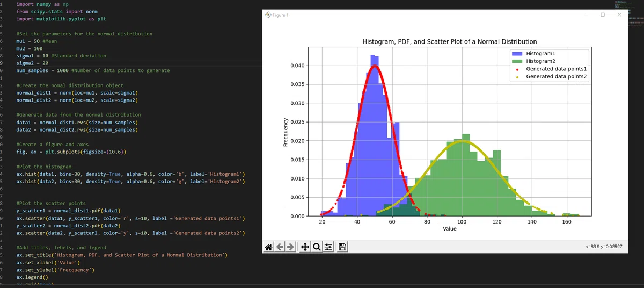
Task: Click the ax.hist(data2, ...) code line
Action: pos(131,182)
